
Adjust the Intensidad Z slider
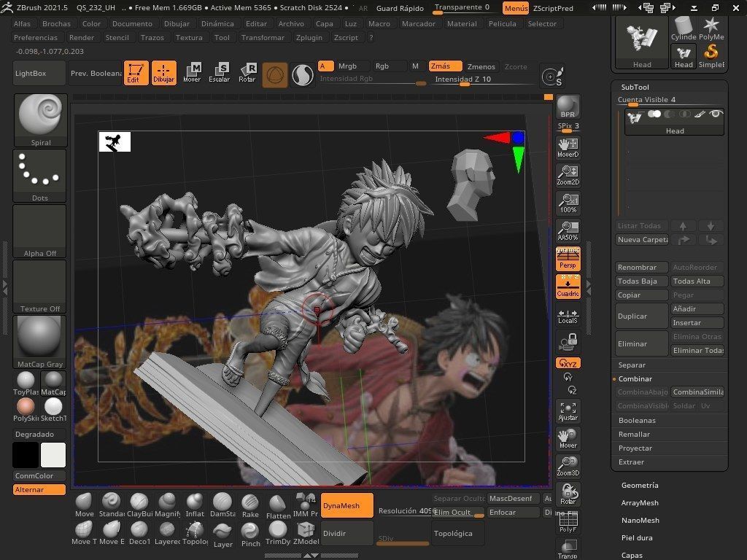[x=484, y=80]
